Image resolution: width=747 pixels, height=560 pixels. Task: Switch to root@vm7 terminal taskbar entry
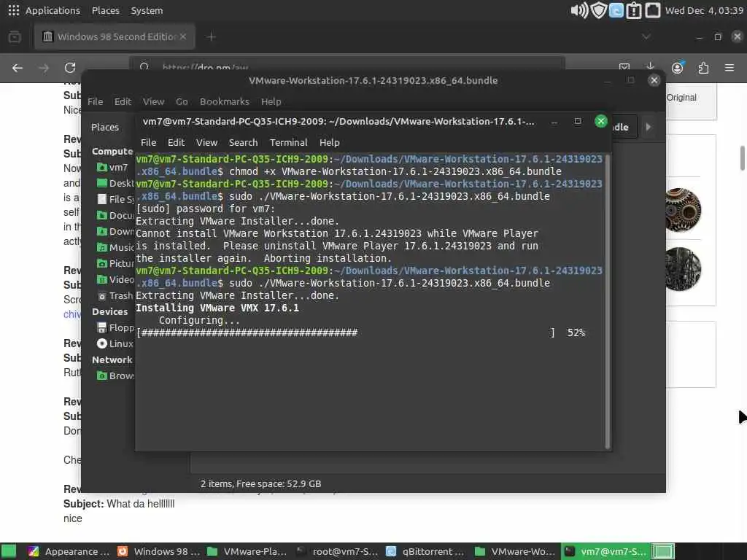(337, 551)
